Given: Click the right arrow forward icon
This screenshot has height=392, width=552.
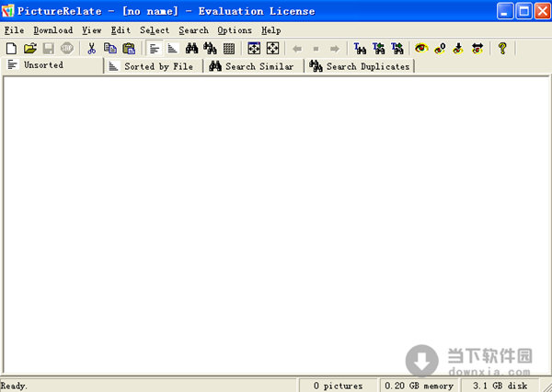Looking at the screenshot, I should tap(335, 49).
